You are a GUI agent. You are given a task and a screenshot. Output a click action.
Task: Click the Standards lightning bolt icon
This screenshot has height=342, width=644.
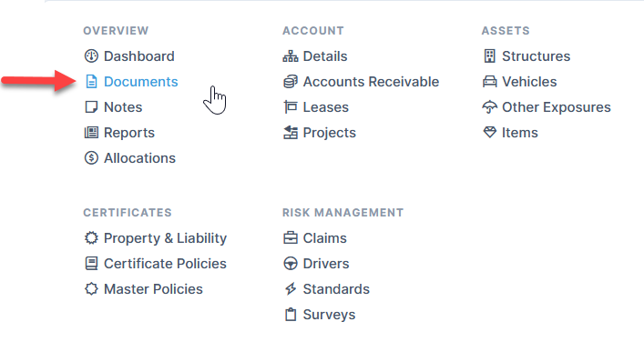pos(291,289)
